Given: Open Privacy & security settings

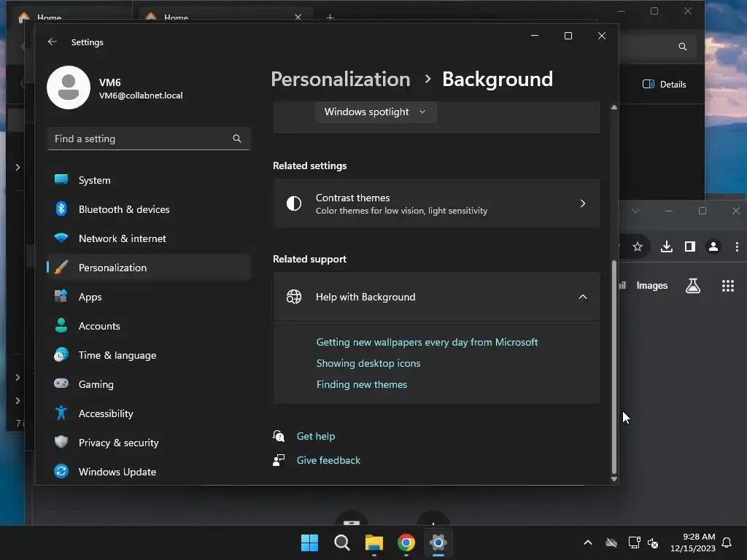Looking at the screenshot, I should (149, 443).
